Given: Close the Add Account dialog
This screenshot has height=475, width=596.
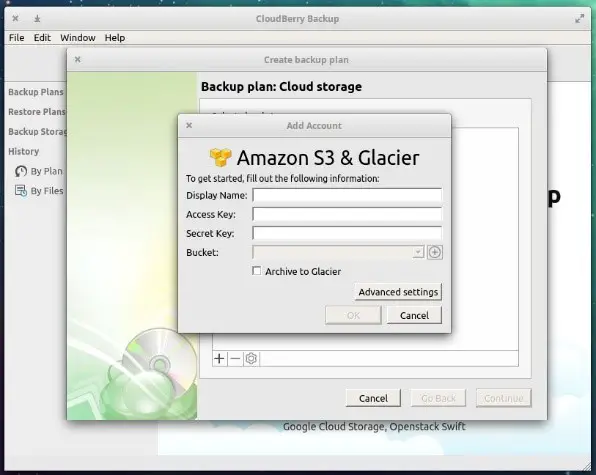Looking at the screenshot, I should (x=189, y=125).
